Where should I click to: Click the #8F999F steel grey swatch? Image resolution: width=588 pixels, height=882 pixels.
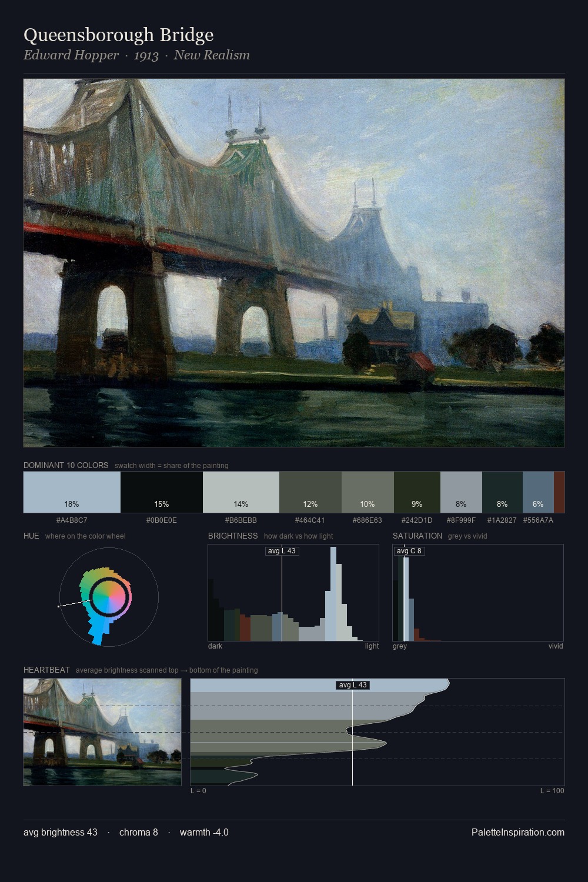pos(461,492)
